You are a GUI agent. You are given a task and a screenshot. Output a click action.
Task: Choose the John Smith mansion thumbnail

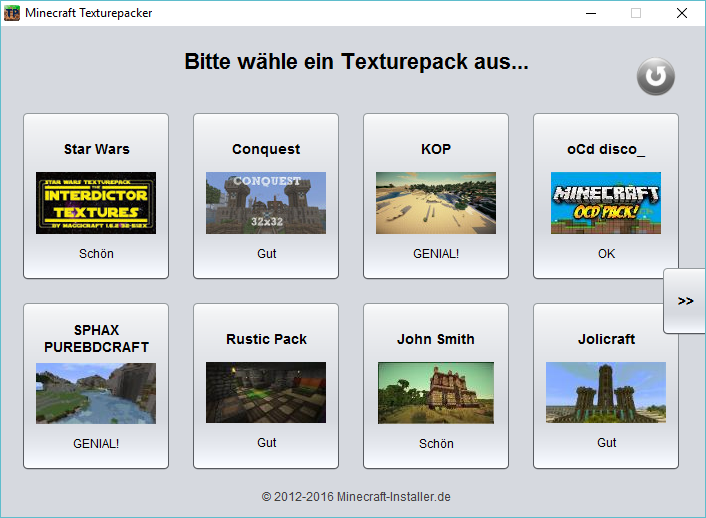436,393
